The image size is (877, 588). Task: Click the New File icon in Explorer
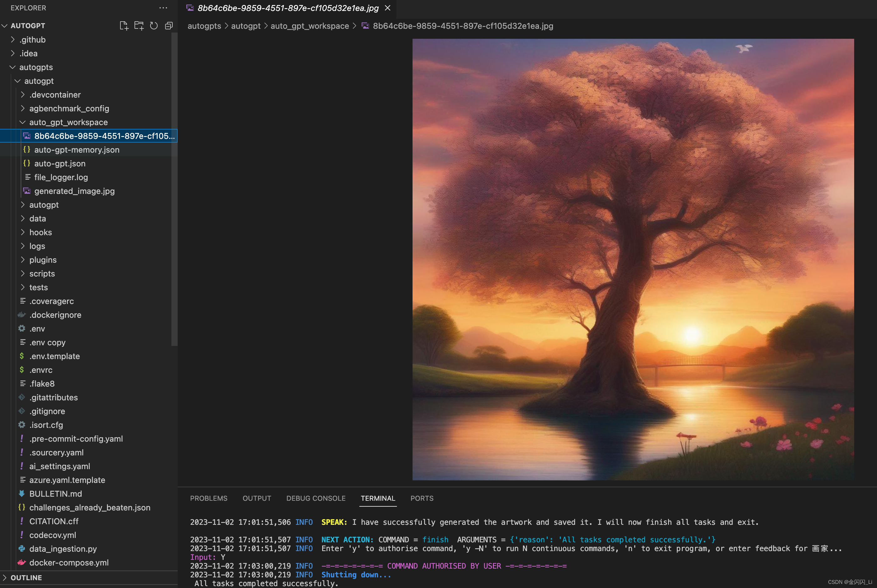pos(124,26)
